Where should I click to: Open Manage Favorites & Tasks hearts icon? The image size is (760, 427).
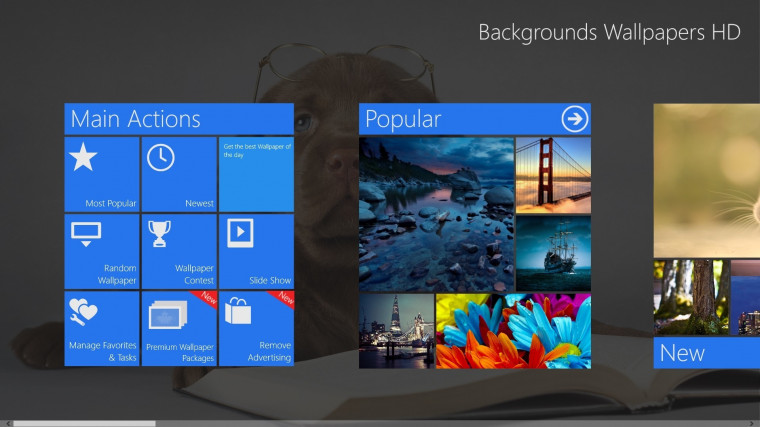83,311
